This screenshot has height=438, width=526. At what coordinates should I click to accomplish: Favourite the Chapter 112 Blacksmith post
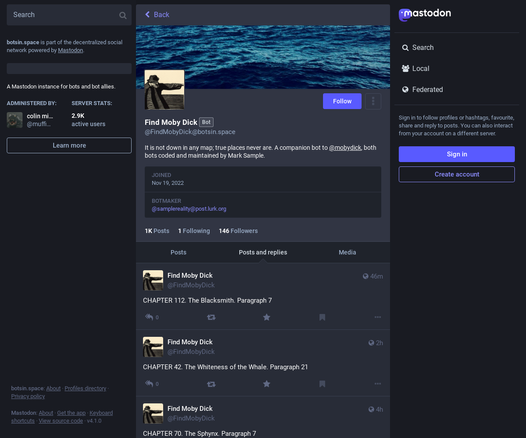[266, 317]
